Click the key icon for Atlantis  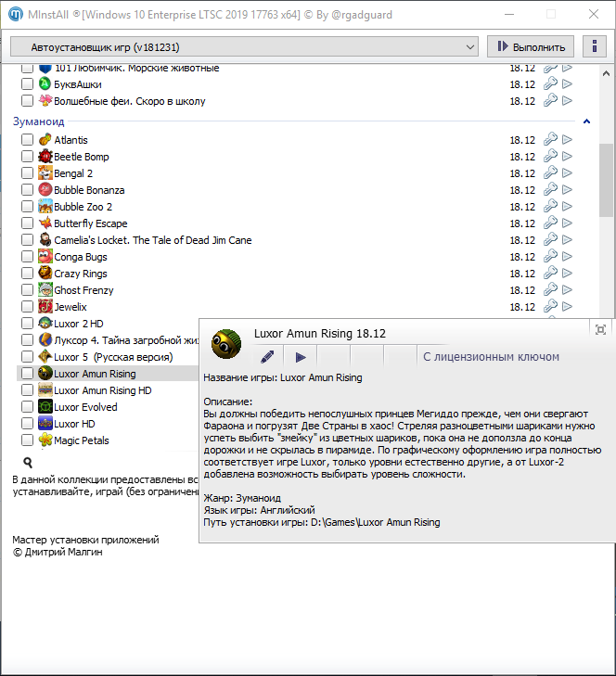(x=550, y=139)
